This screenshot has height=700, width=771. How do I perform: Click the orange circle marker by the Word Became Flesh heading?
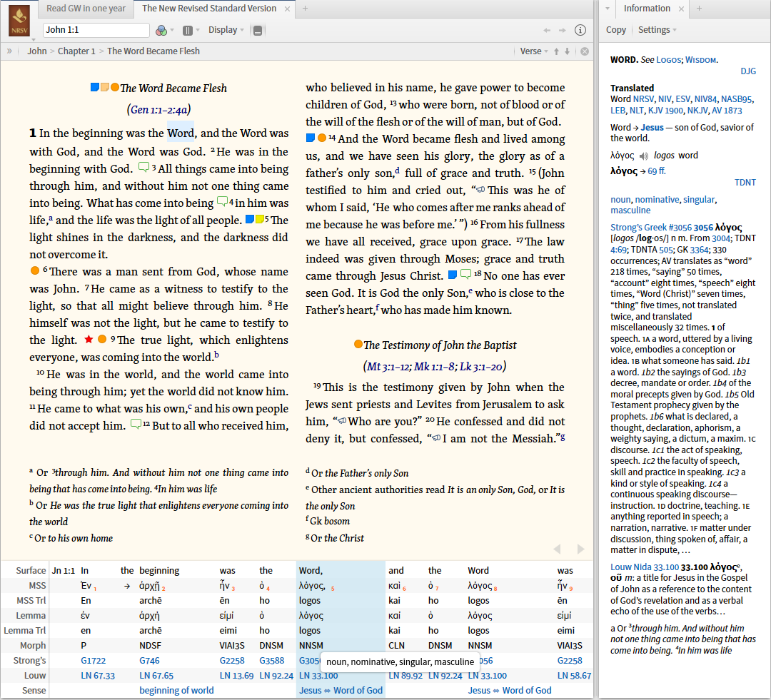tap(114, 87)
